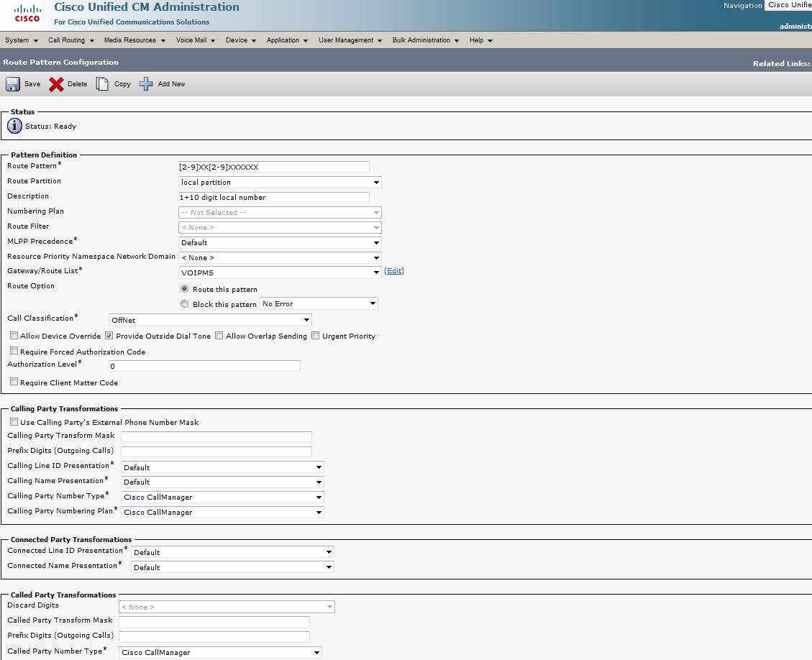812x660 pixels.
Task: Open Calling Name Presentation dropdown
Action: coord(222,482)
